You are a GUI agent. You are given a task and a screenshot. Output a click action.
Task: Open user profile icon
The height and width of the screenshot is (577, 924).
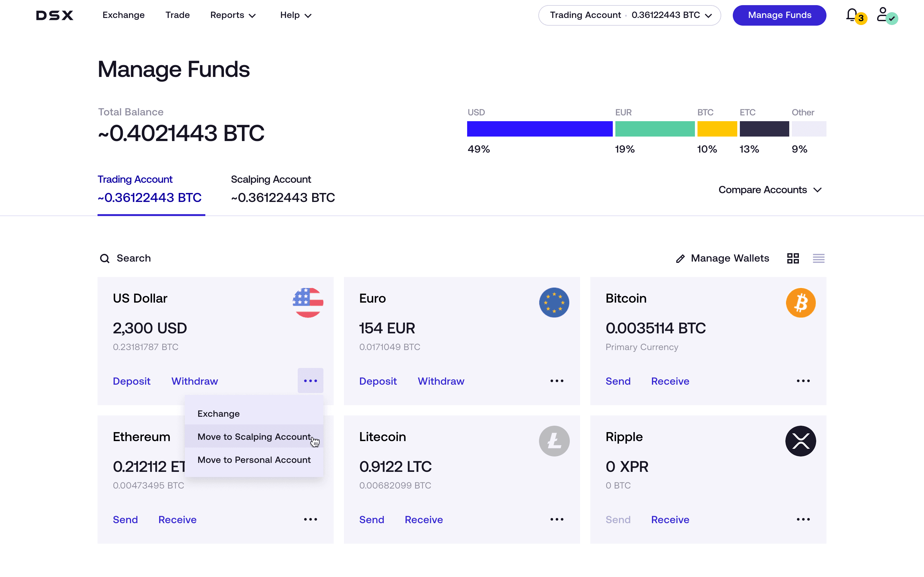click(x=882, y=15)
